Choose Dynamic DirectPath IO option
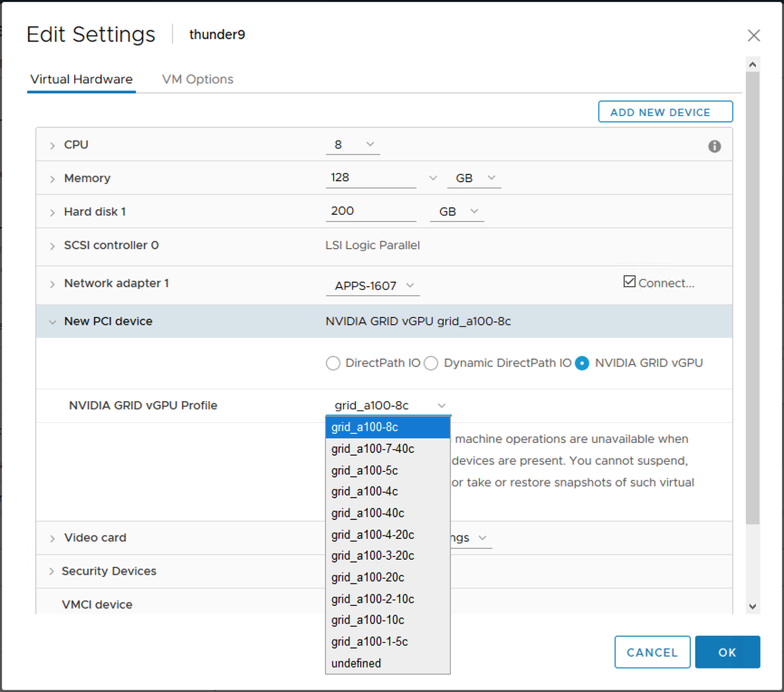Image resolution: width=784 pixels, height=692 pixels. (x=432, y=363)
